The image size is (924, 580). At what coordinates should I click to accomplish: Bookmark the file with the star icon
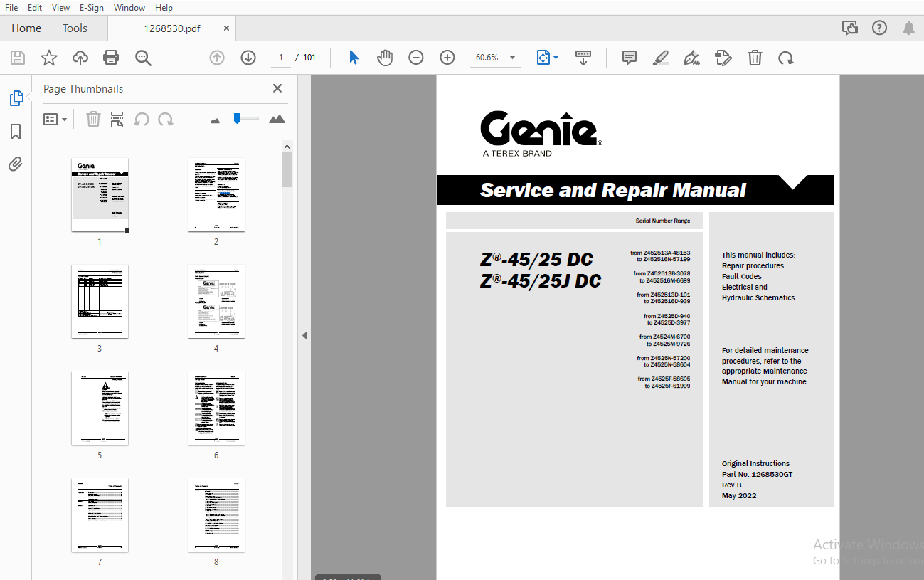coord(49,58)
